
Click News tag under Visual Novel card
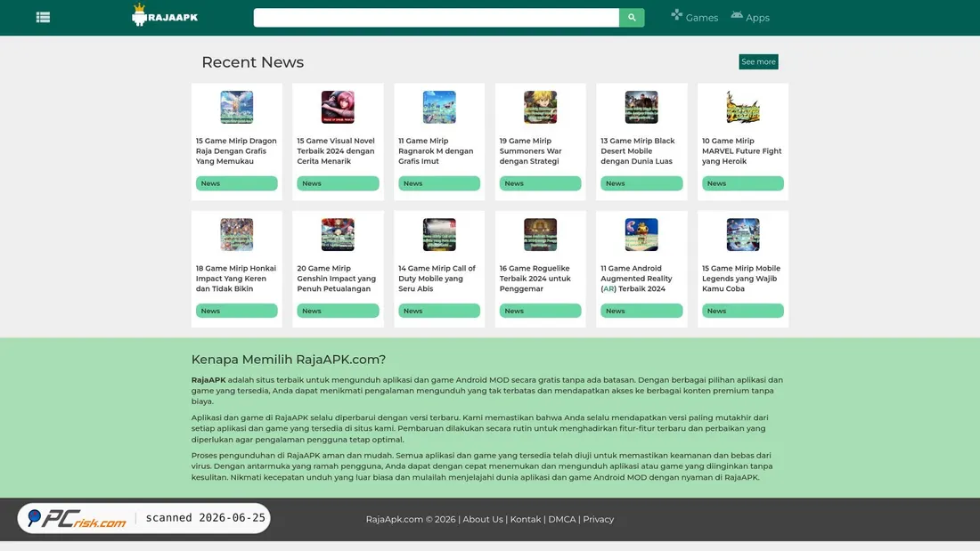338,183
